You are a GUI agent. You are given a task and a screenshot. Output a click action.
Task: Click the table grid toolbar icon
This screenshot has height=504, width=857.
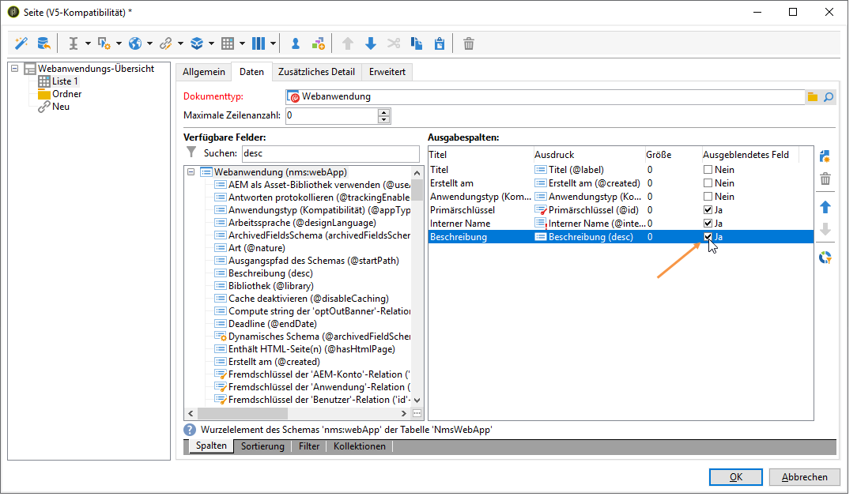[x=228, y=43]
